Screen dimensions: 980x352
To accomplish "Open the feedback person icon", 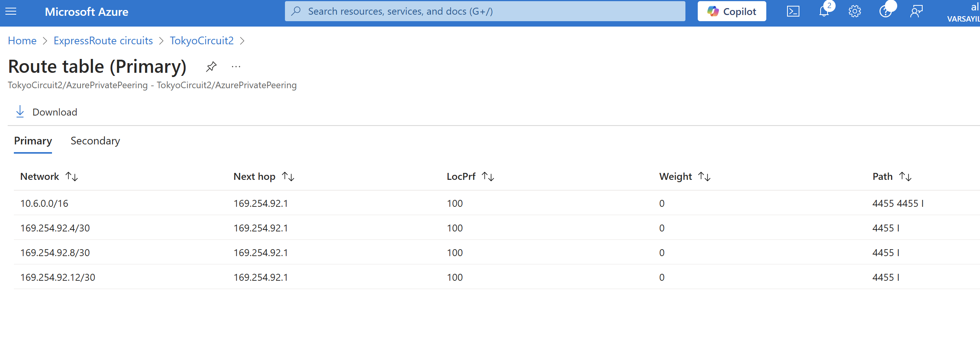I will 916,11.
